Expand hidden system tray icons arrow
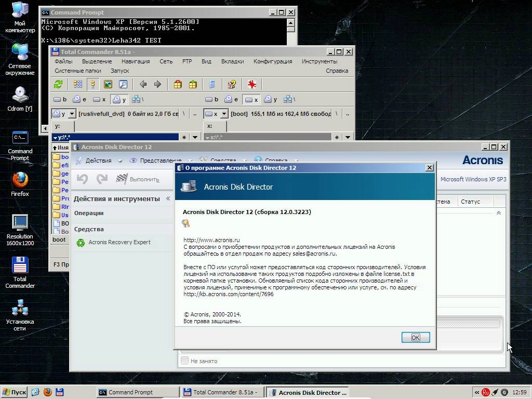 pos(477,393)
